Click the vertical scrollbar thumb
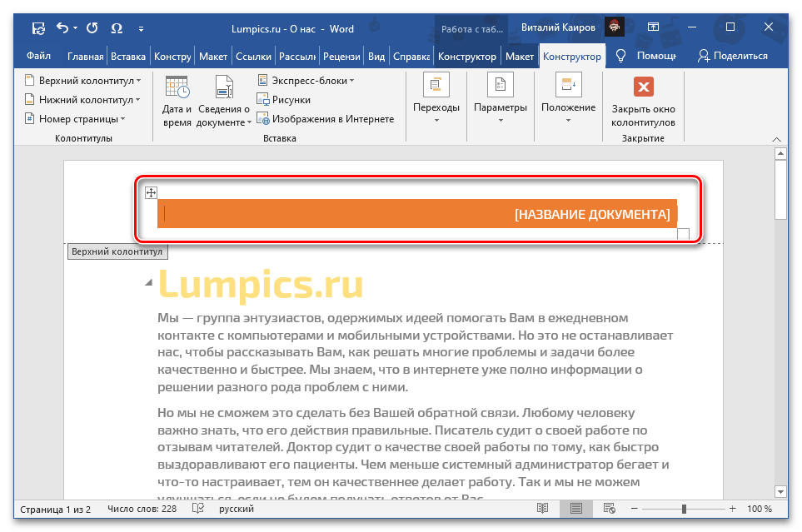 [780, 190]
